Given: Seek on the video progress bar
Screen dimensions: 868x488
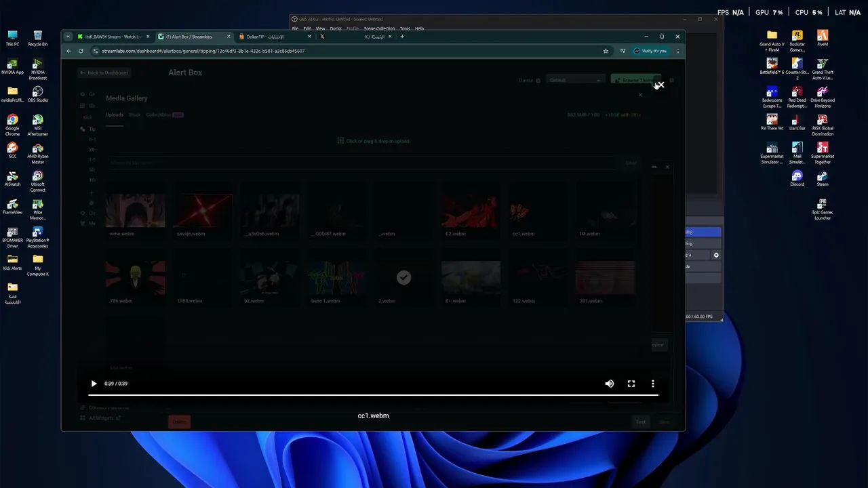Looking at the screenshot, I should [373, 394].
